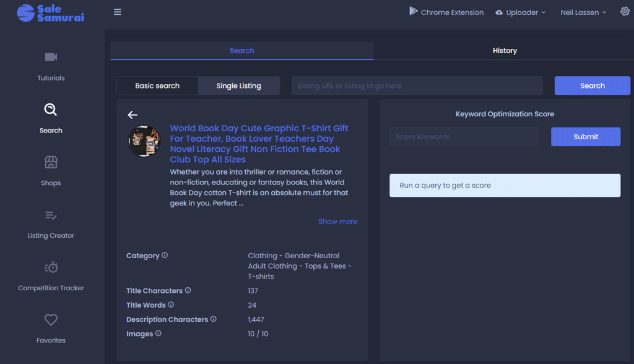
Task: Click the Favorites sidebar label
Action: (51, 340)
